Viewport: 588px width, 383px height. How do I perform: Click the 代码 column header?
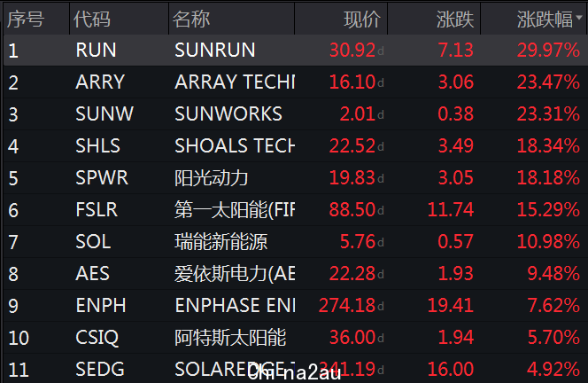coord(92,20)
